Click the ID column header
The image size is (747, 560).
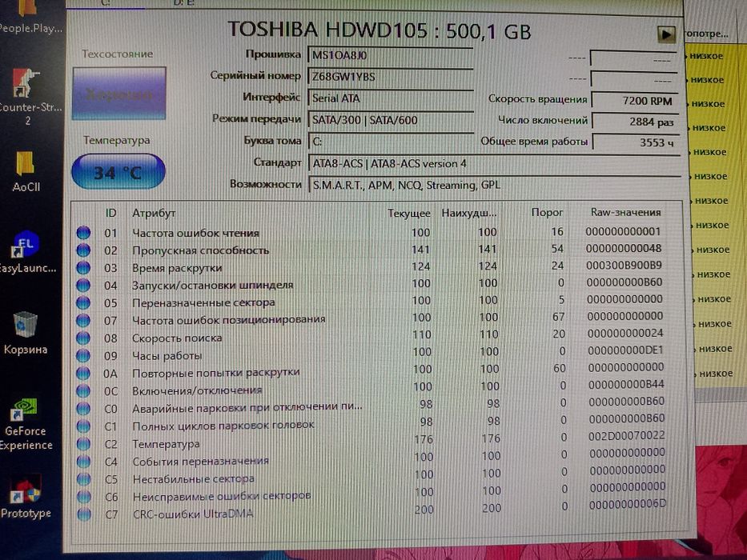110,213
